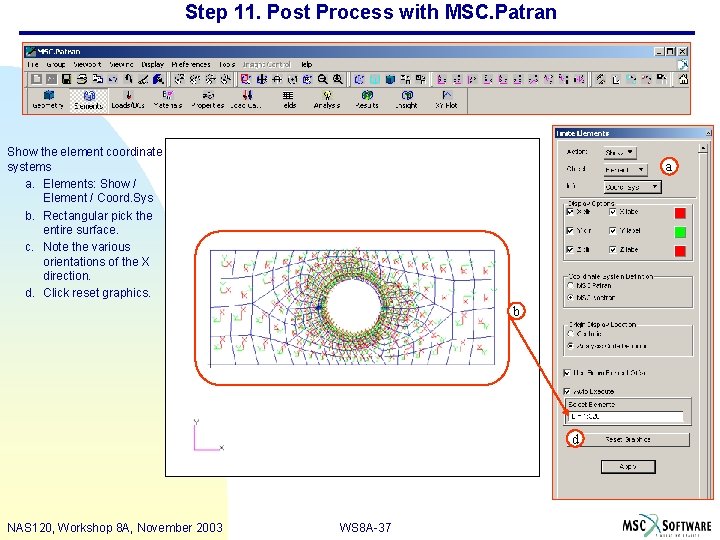Toggle the Y label checkbox
720x540 pixels.
point(613,231)
